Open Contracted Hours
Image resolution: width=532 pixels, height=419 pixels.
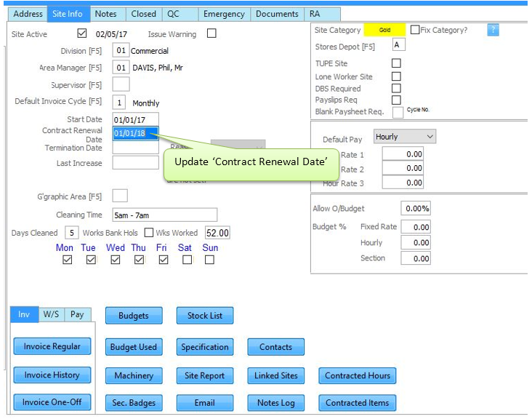(x=358, y=375)
